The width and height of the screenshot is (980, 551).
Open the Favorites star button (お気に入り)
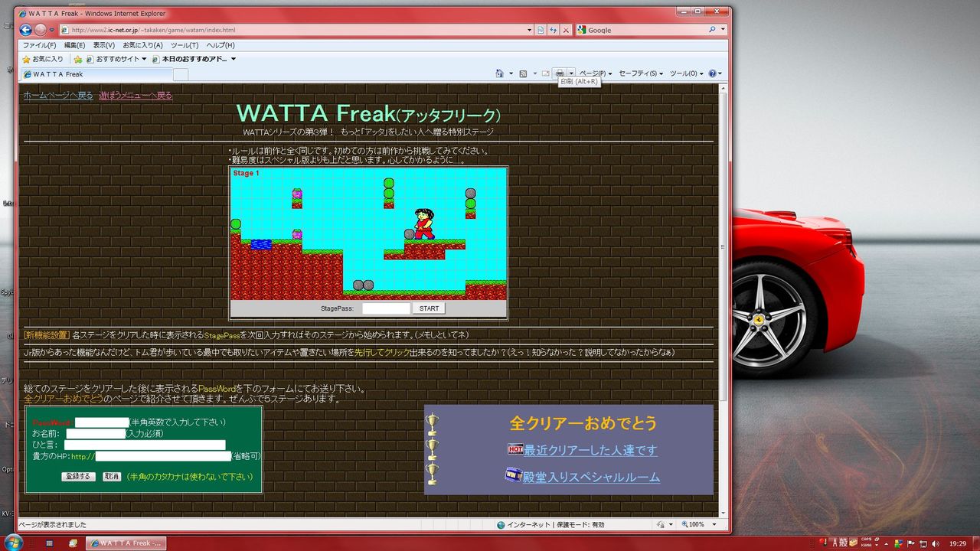click(43, 59)
